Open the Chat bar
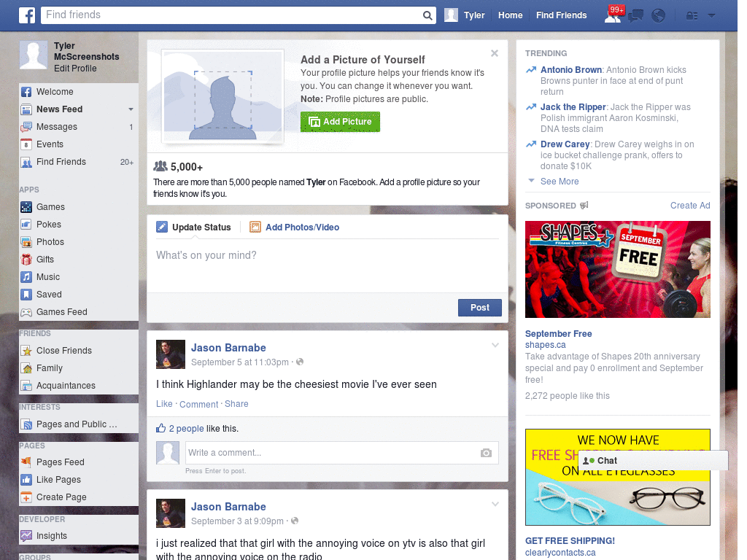Image resolution: width=747 pixels, height=560 pixels. tap(653, 461)
